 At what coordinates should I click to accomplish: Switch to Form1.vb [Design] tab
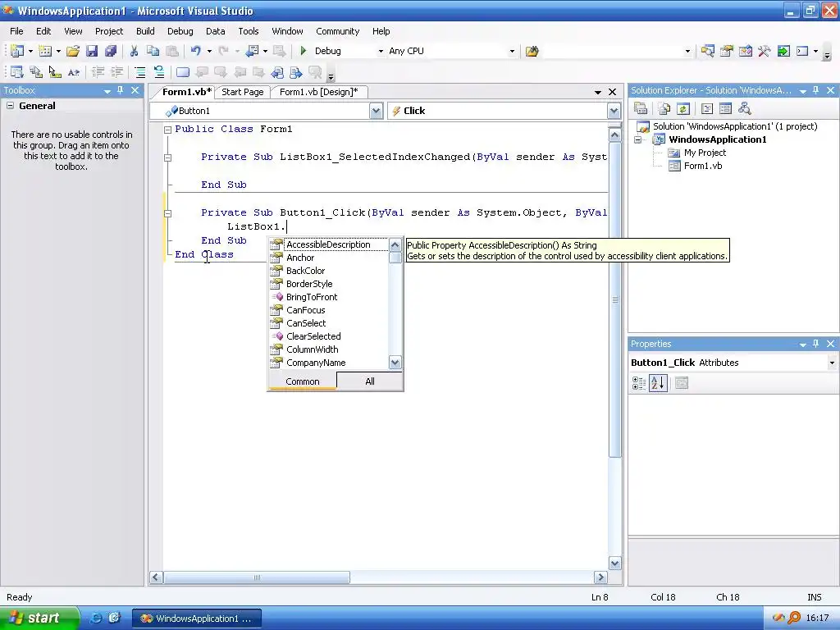319,92
